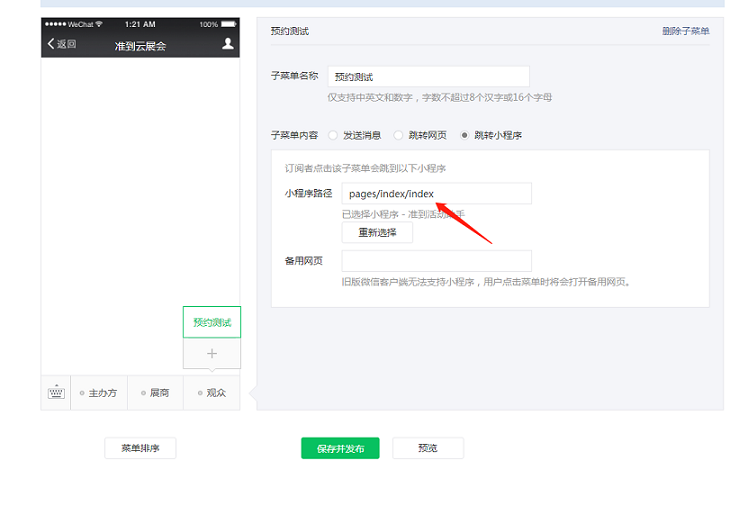Tap the back chevron in phone preview
Viewport: 730px width, 515px height.
coord(51,44)
